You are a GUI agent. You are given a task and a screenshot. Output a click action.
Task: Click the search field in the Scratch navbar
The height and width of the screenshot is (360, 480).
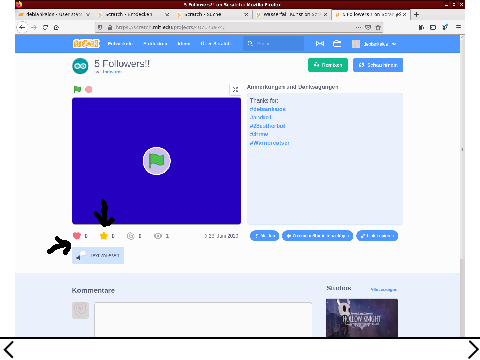click(x=273, y=44)
